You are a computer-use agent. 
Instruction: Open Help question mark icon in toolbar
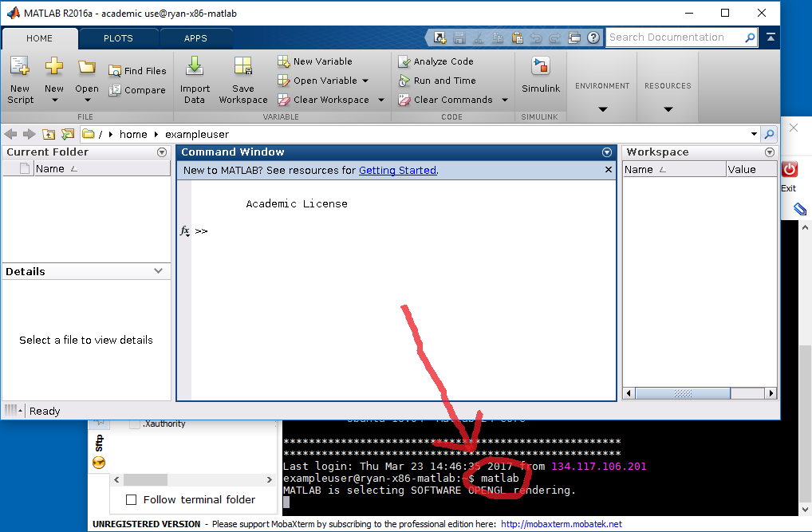pyautogui.click(x=593, y=37)
